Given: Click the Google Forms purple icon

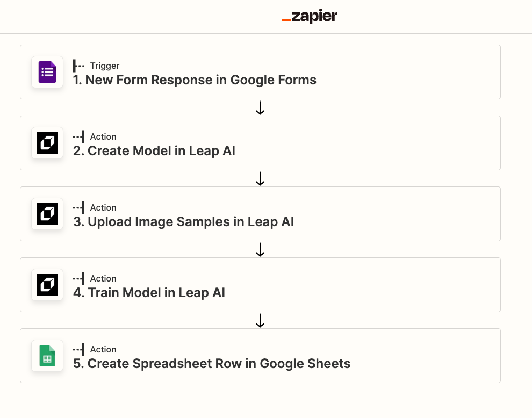Looking at the screenshot, I should tap(47, 72).
